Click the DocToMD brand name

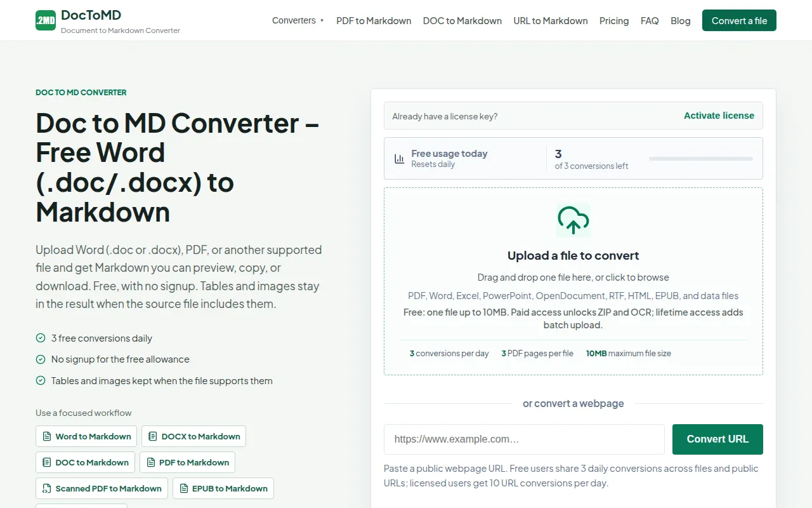[x=91, y=15]
